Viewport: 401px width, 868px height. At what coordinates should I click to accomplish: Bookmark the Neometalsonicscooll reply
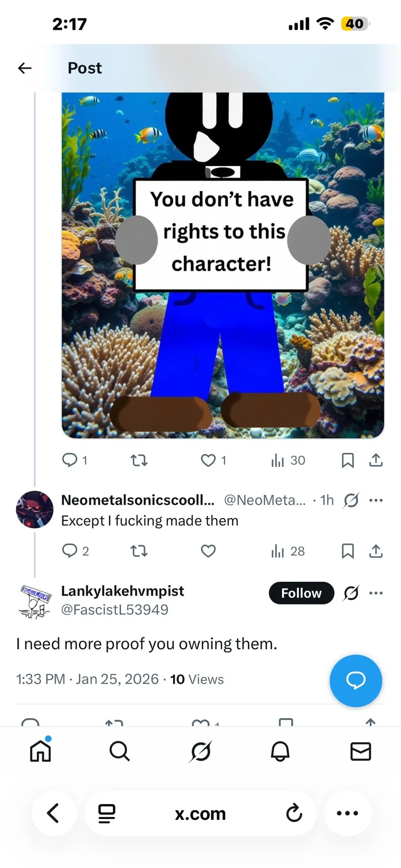pos(348,551)
